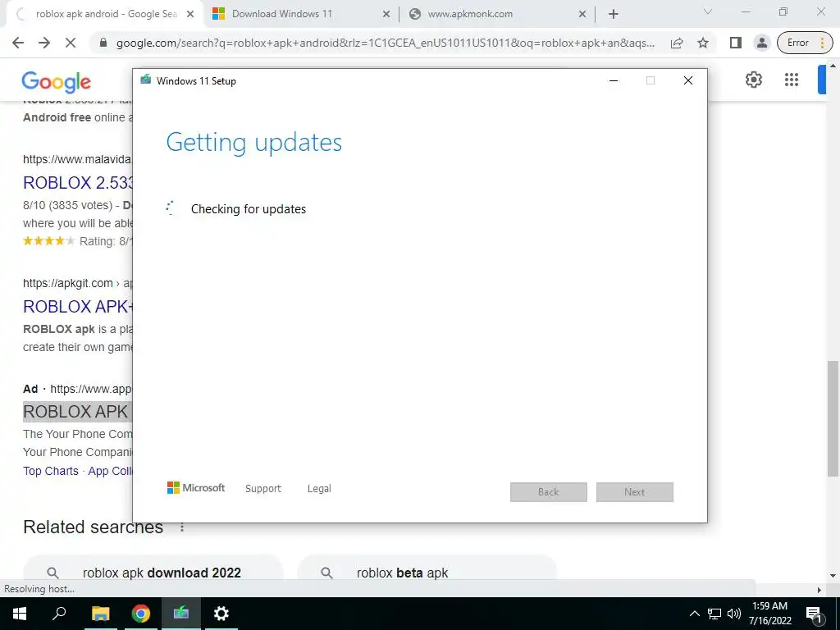Click Chrome forward arrow button
The image size is (840, 630).
44,43
